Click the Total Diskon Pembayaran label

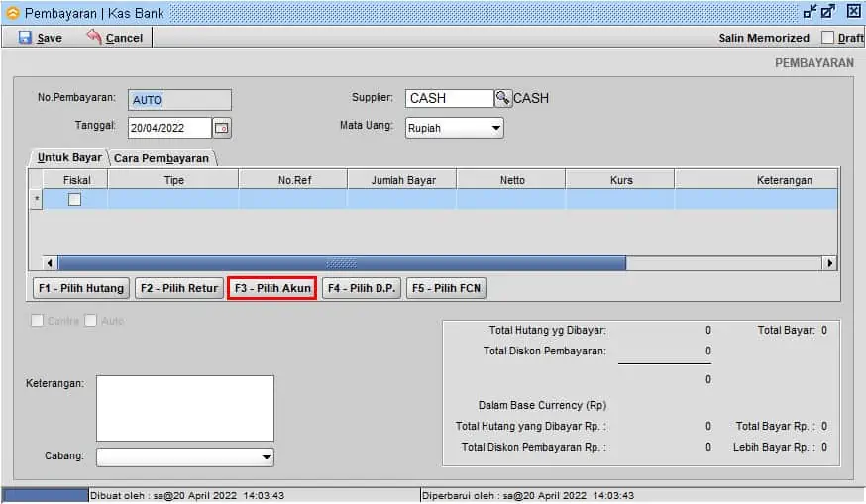click(x=544, y=352)
